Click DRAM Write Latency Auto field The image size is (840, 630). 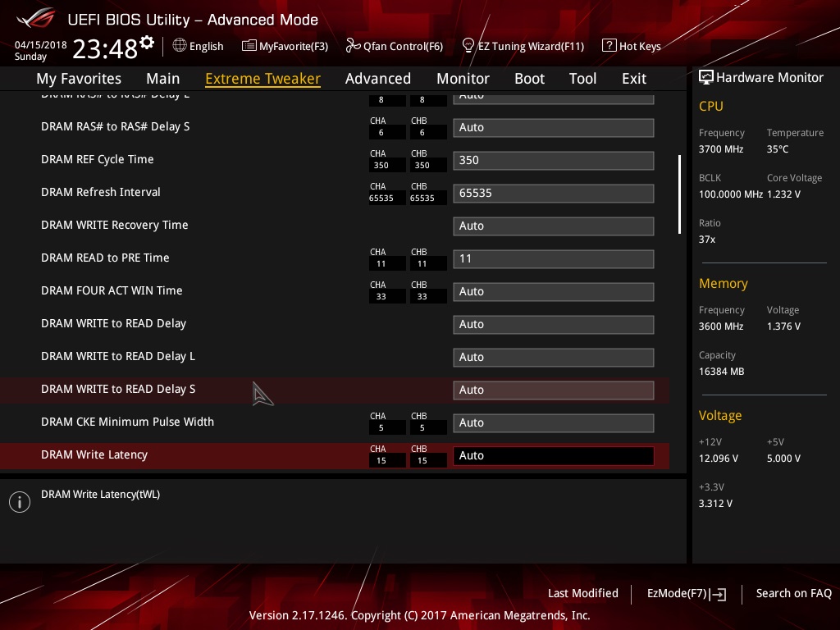(x=554, y=455)
